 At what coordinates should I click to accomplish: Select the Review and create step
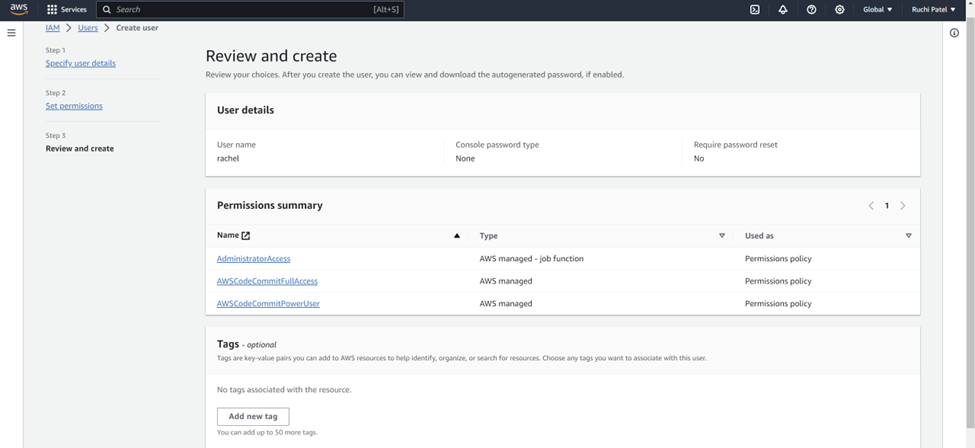(80, 149)
